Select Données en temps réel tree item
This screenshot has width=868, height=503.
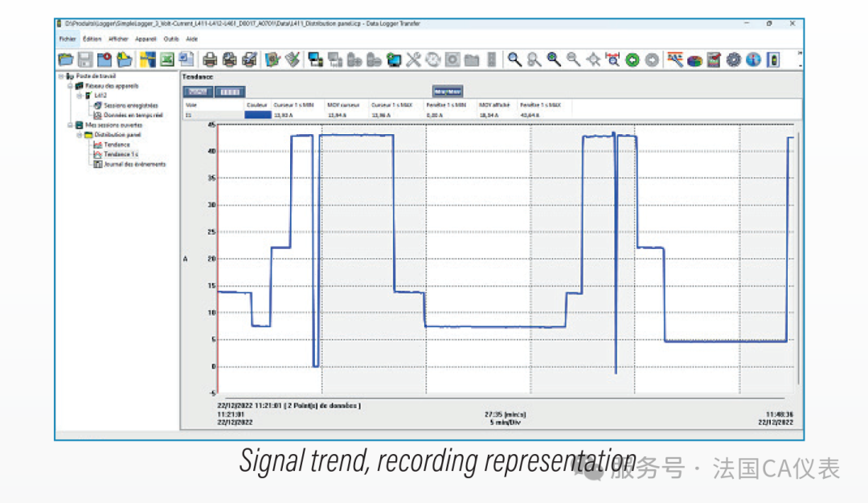pyautogui.click(x=133, y=115)
